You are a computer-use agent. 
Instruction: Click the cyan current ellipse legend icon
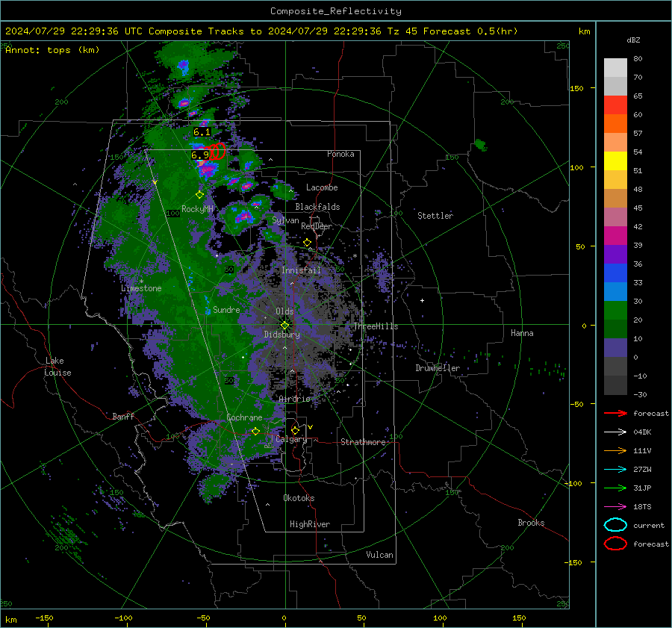615,525
